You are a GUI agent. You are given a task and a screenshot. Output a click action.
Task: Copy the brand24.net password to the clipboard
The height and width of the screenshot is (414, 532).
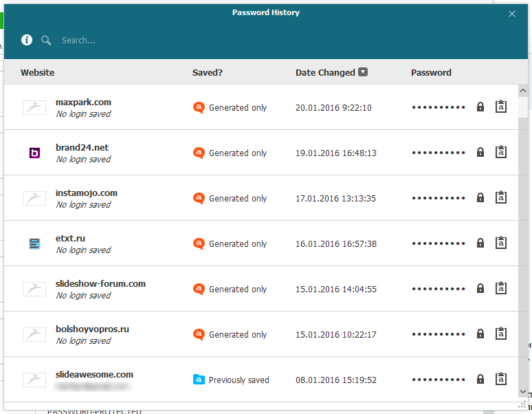tap(501, 152)
